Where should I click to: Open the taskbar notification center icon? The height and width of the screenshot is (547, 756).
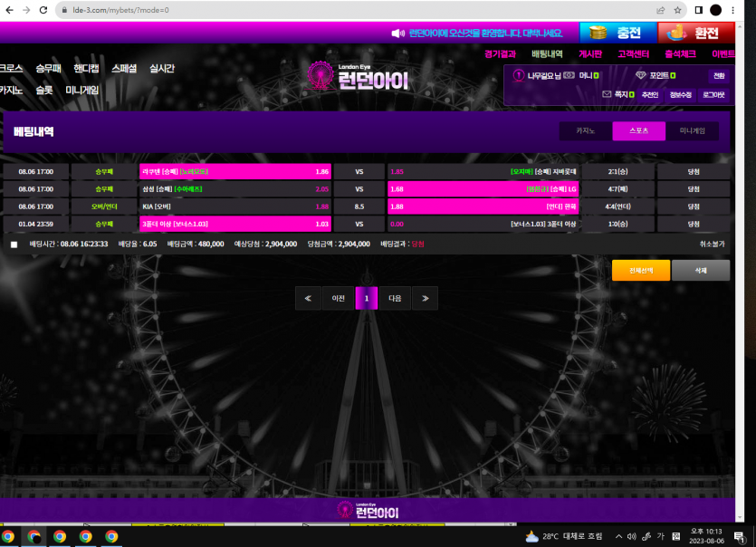click(739, 536)
